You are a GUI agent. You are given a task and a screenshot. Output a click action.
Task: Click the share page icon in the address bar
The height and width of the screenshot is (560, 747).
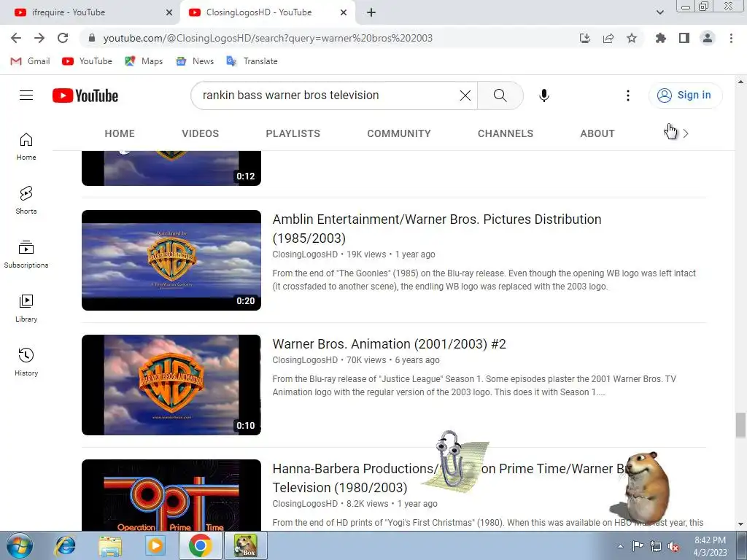click(x=608, y=38)
